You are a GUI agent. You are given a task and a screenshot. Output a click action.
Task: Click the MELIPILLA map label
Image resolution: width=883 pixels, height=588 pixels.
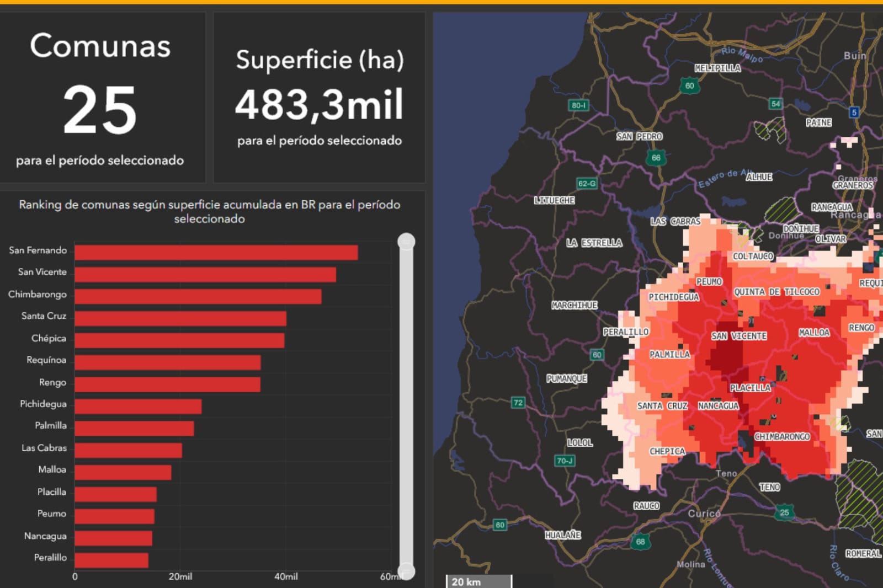tap(717, 68)
